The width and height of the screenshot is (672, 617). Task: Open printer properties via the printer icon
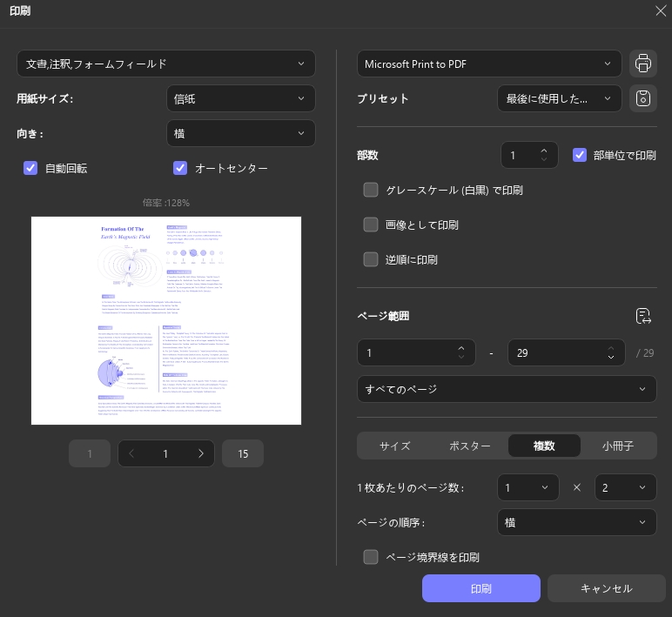[x=643, y=64]
